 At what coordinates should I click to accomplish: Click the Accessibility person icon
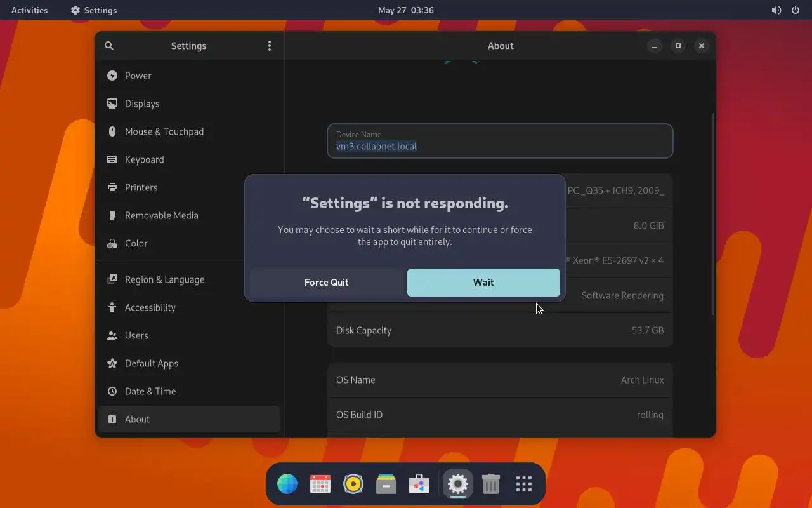tap(112, 307)
